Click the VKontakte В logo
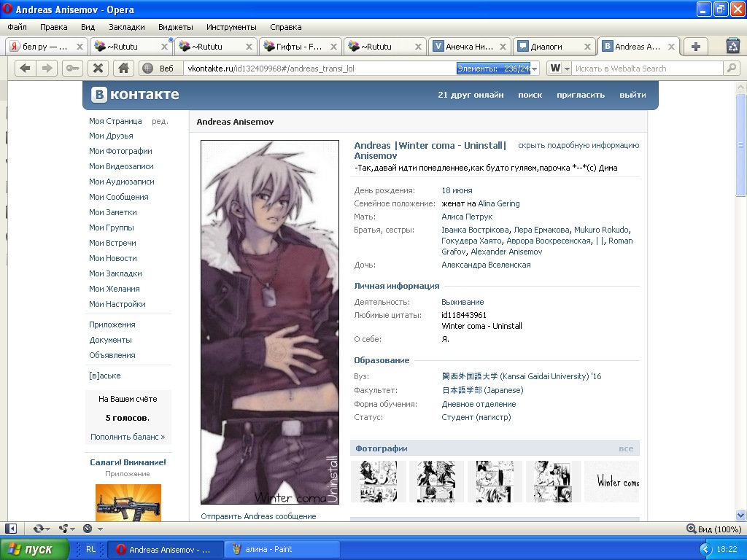This screenshot has height=560, width=747. [x=98, y=95]
